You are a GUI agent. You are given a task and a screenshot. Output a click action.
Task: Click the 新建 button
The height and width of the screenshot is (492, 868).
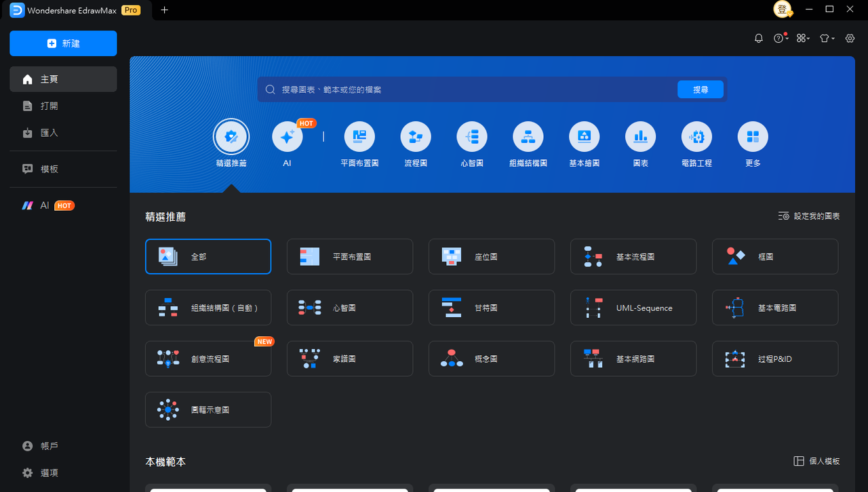tap(63, 43)
